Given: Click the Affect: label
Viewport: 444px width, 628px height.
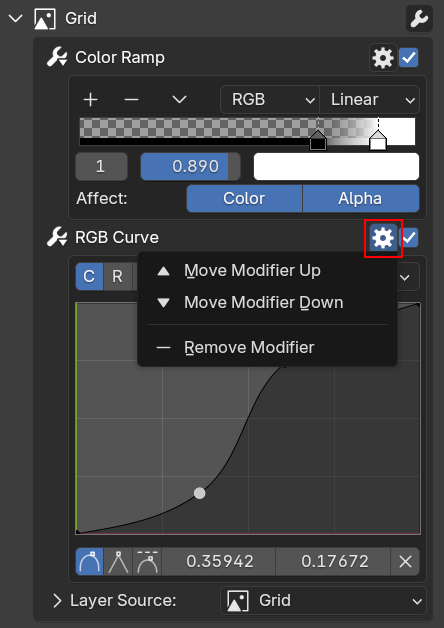Looking at the screenshot, I should pyautogui.click(x=102, y=199).
